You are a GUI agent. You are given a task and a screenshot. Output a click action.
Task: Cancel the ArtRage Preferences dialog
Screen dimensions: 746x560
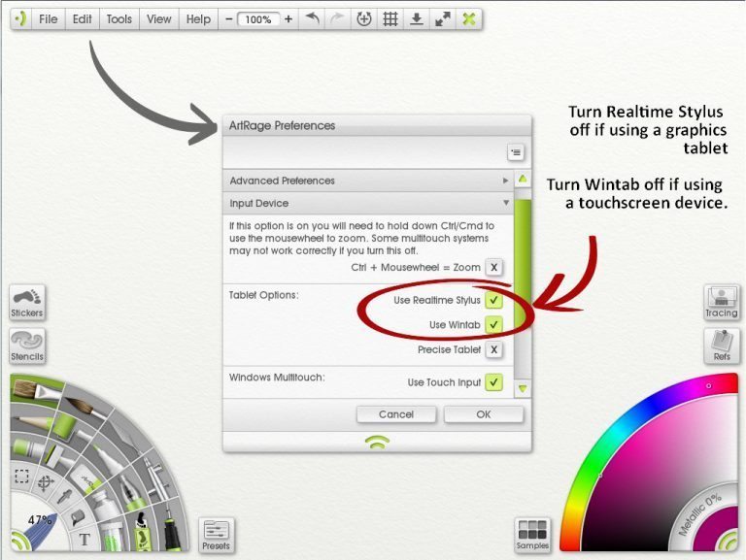[x=396, y=414]
